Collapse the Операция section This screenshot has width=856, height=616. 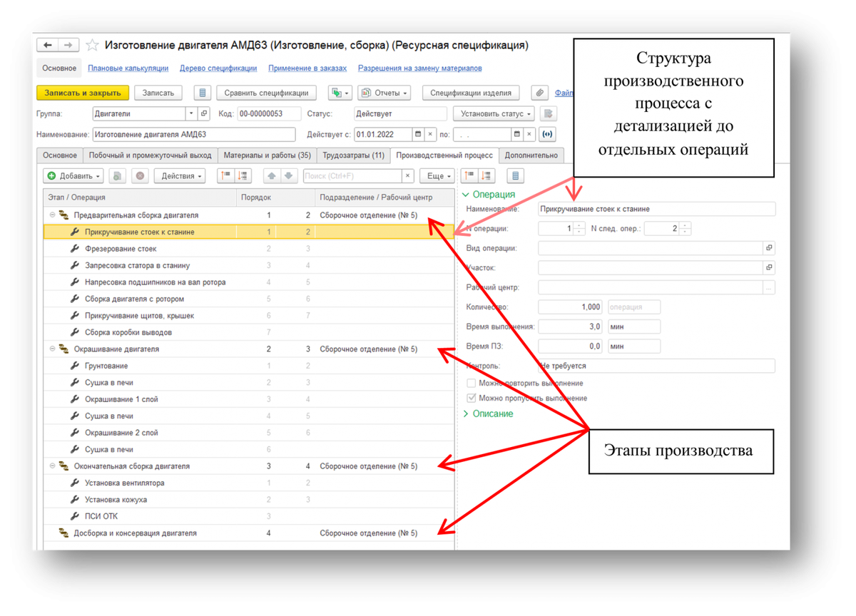467,195
